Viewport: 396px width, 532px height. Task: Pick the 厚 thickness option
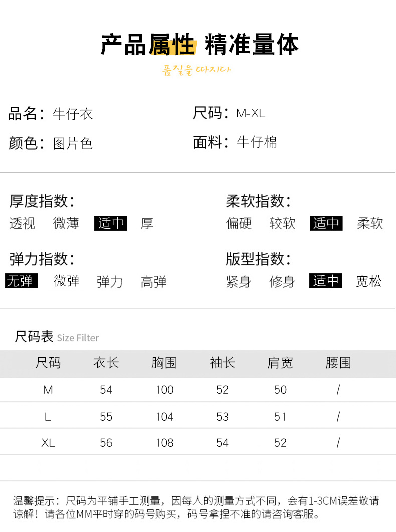147,223
